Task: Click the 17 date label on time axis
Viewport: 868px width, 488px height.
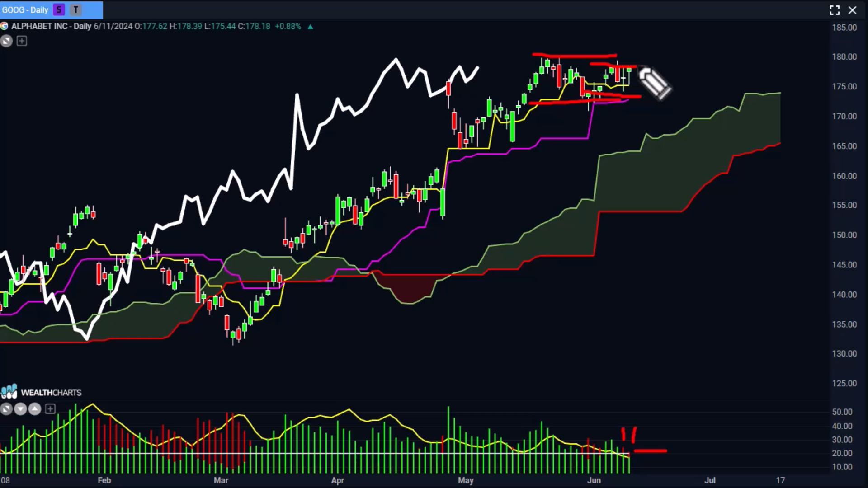Action: (781, 480)
